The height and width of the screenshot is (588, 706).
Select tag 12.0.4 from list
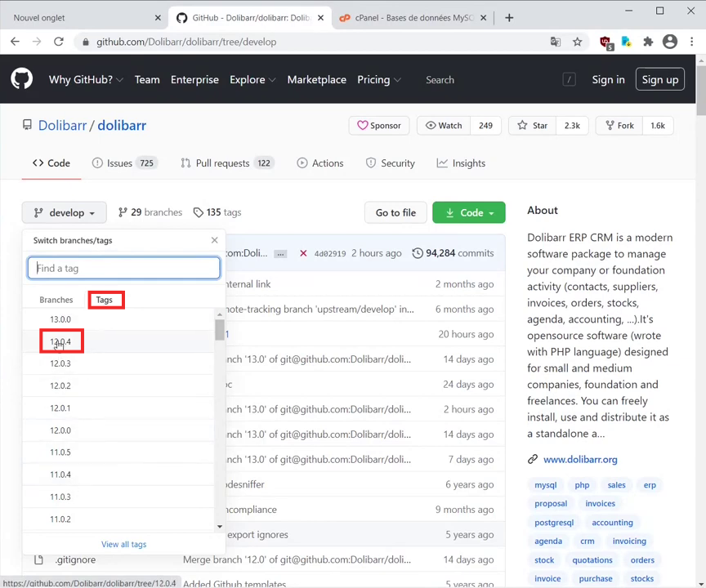60,342
